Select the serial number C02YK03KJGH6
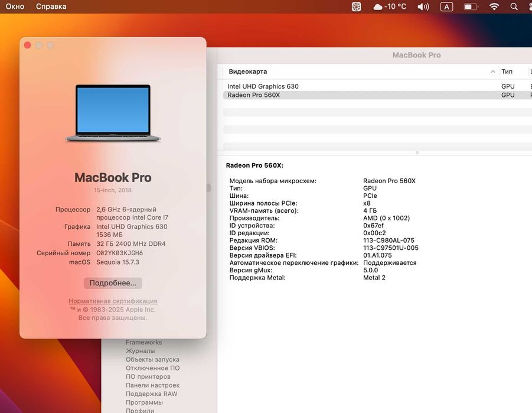The height and width of the screenshot is (413, 532). (119, 253)
